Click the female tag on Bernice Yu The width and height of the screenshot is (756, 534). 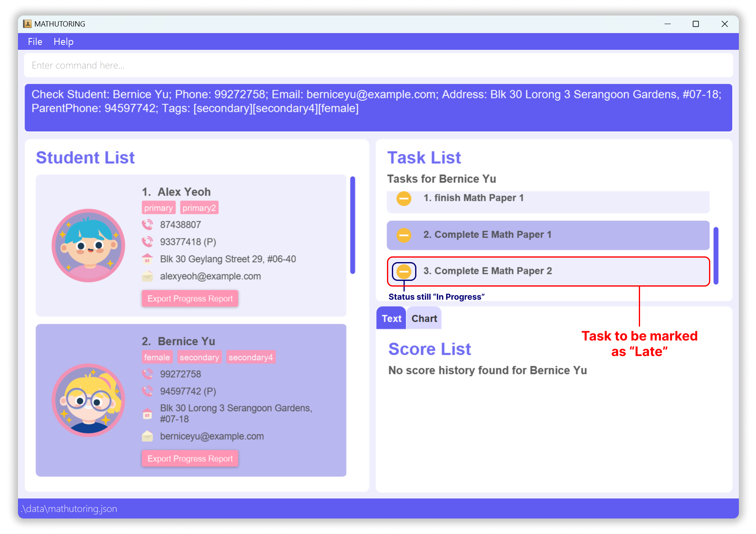157,357
